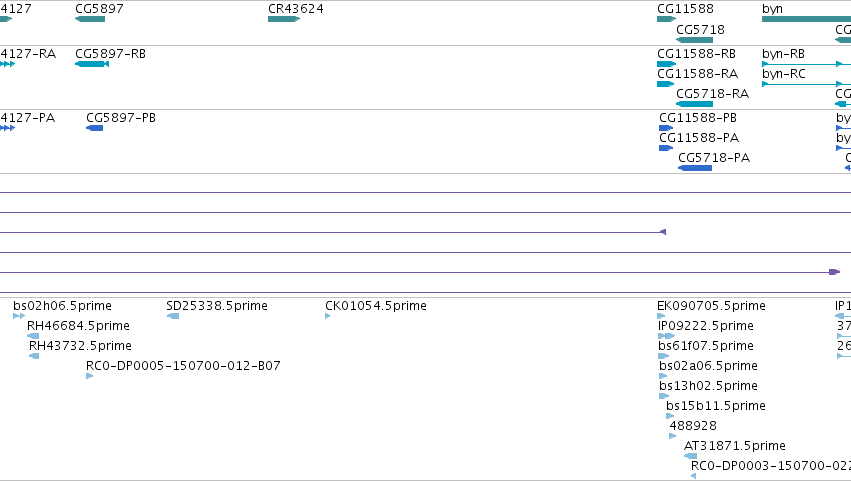Select the byn gene label
The image size is (851, 481).
pyautogui.click(x=772, y=9)
